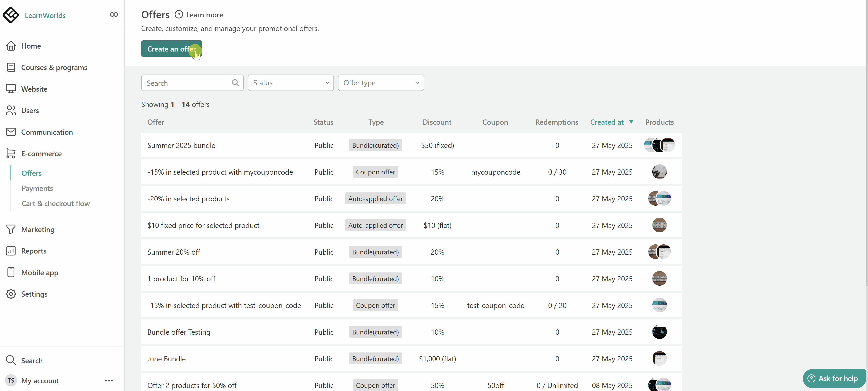Click the Mobile app phone icon
Viewport: 868px width, 391px height.
(x=11, y=272)
